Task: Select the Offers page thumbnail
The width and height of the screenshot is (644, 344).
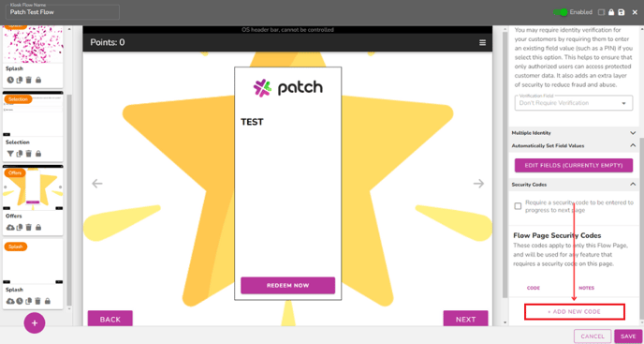Action: [33, 187]
